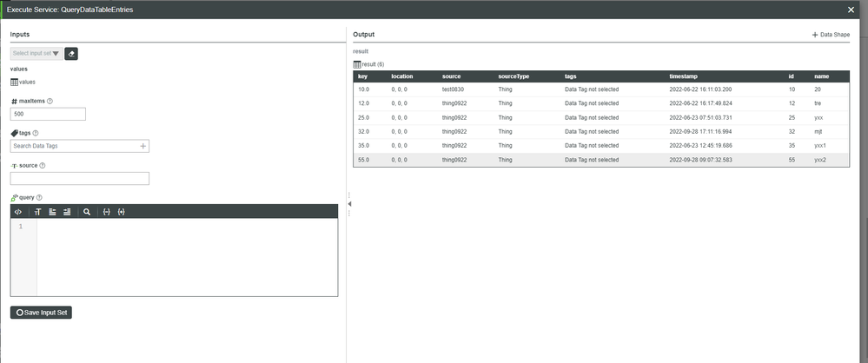868x363 pixels.
Task: Click the Data Shape link
Action: click(831, 35)
